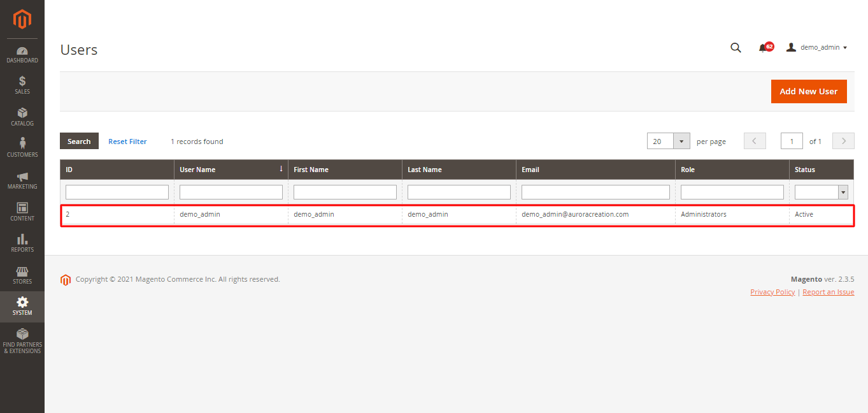
Task: Open the Dashboard from the sidebar
Action: 22,54
